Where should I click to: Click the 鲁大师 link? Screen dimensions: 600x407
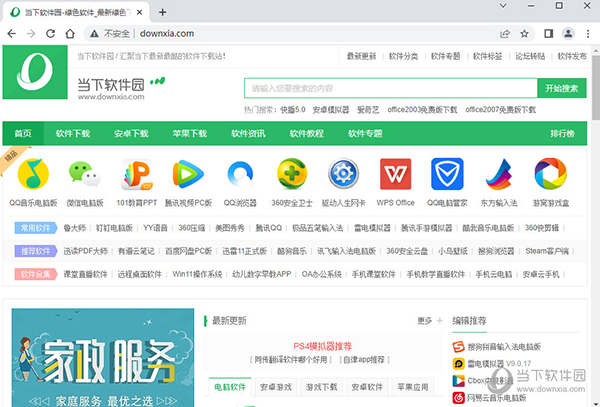[75, 228]
